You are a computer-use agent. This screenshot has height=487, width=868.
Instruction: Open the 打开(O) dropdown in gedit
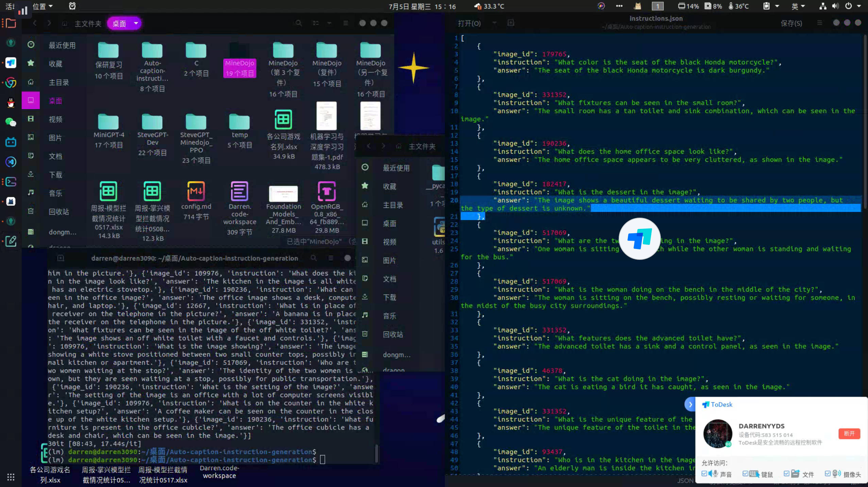click(494, 23)
